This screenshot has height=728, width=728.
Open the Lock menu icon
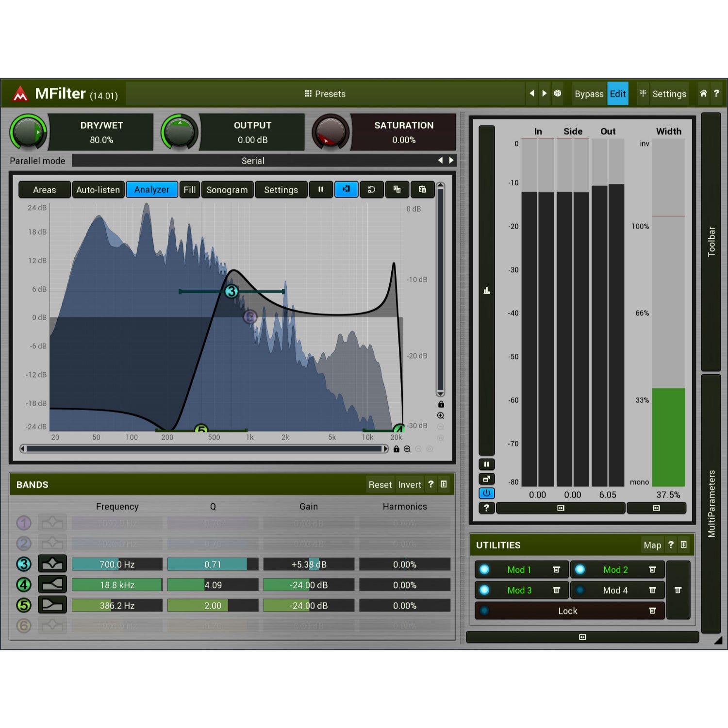tap(653, 611)
